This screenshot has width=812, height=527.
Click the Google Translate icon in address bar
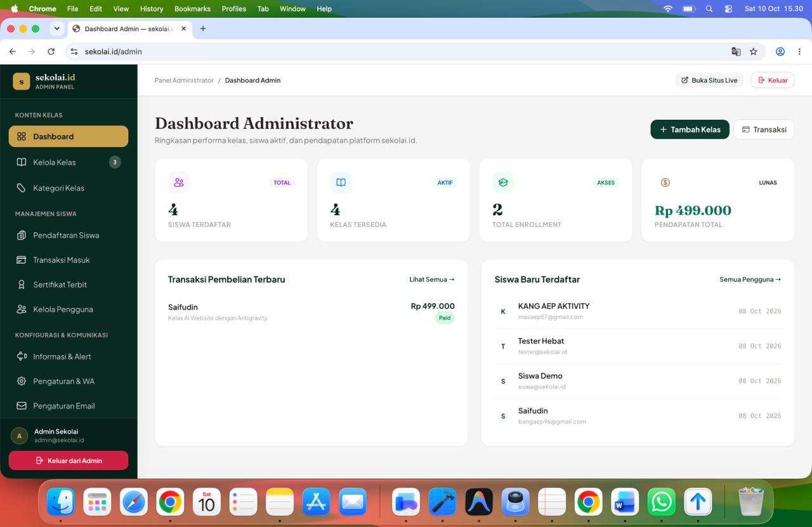click(736, 51)
